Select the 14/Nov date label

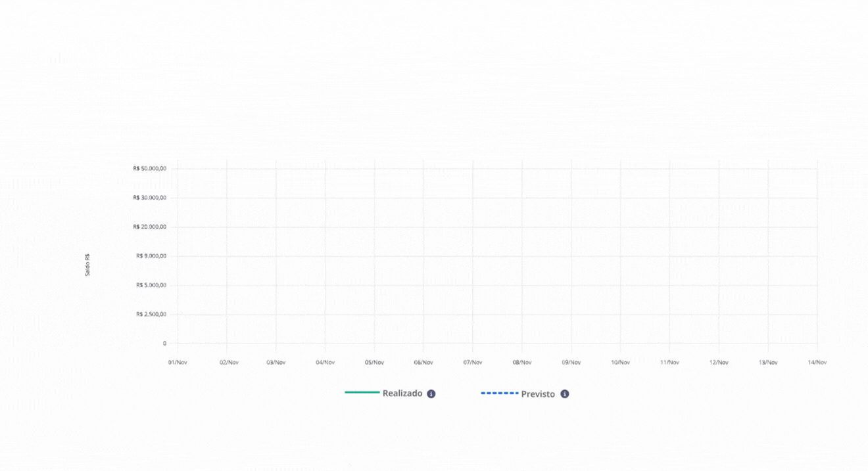[x=817, y=363]
